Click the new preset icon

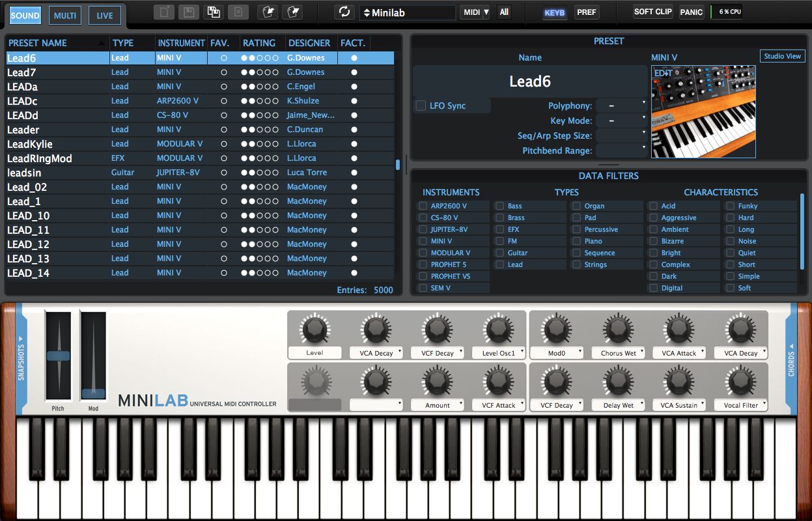pyautogui.click(x=164, y=12)
